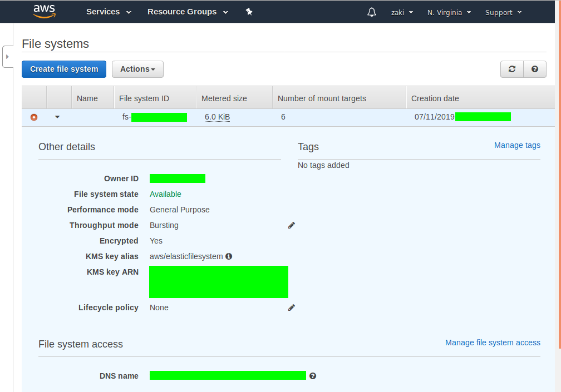Open the Actions dropdown
Viewport: 561px width, 392px height.
point(138,69)
